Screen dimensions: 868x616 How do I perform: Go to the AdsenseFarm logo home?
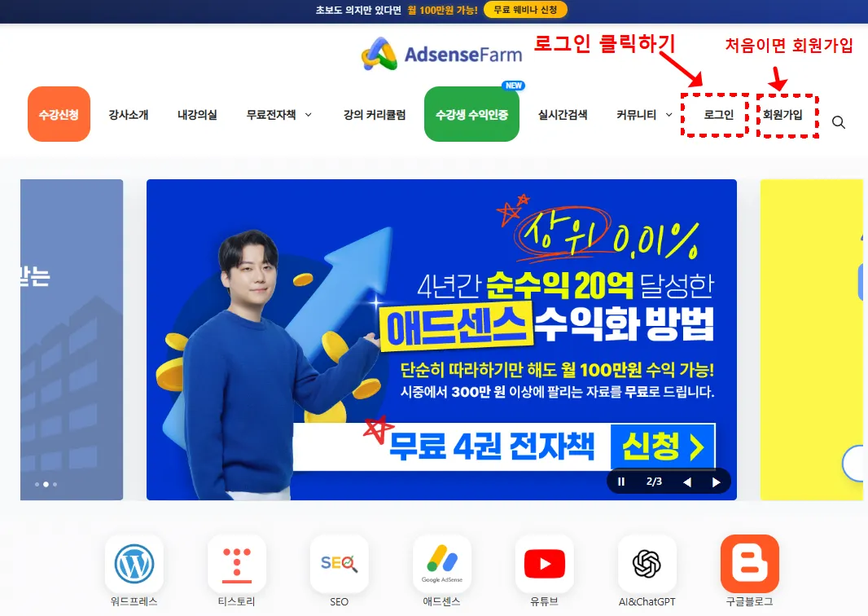[442, 54]
